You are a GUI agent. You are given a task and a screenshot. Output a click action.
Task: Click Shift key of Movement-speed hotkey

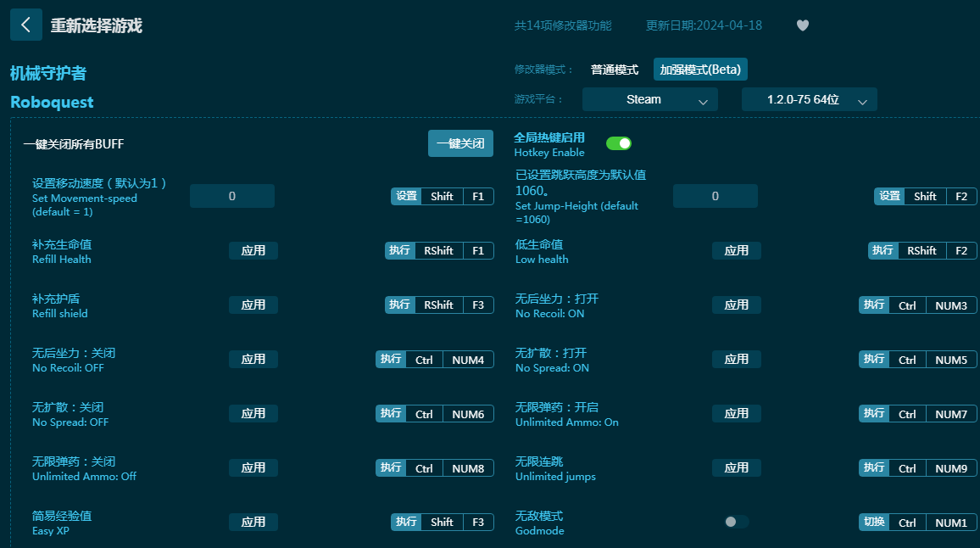(x=442, y=197)
